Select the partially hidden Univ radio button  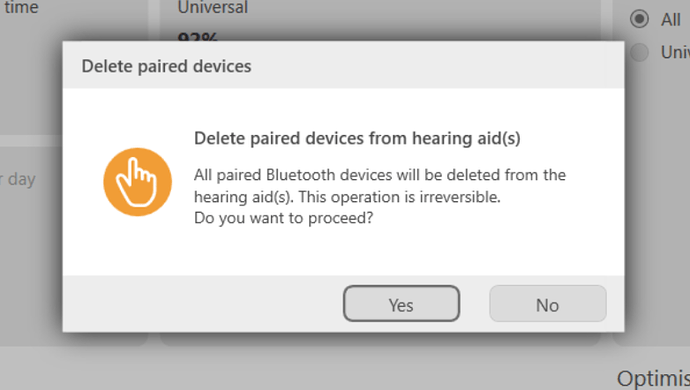click(639, 52)
